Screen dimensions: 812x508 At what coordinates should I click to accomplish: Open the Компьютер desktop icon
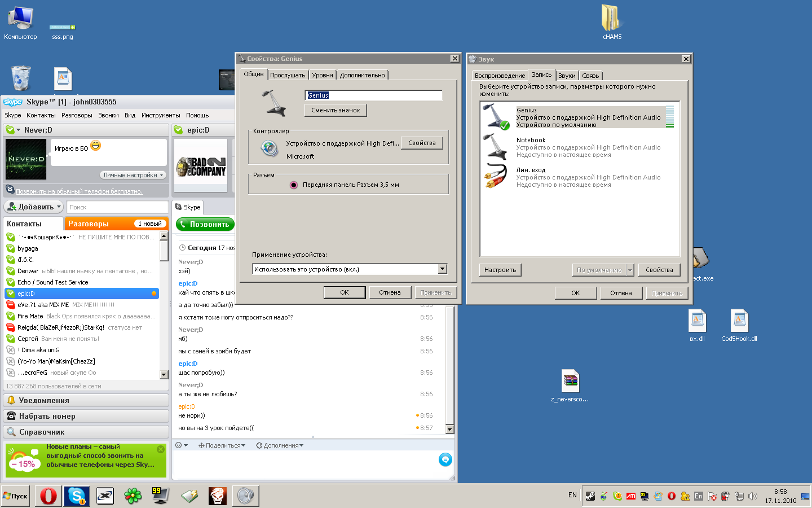click(20, 23)
